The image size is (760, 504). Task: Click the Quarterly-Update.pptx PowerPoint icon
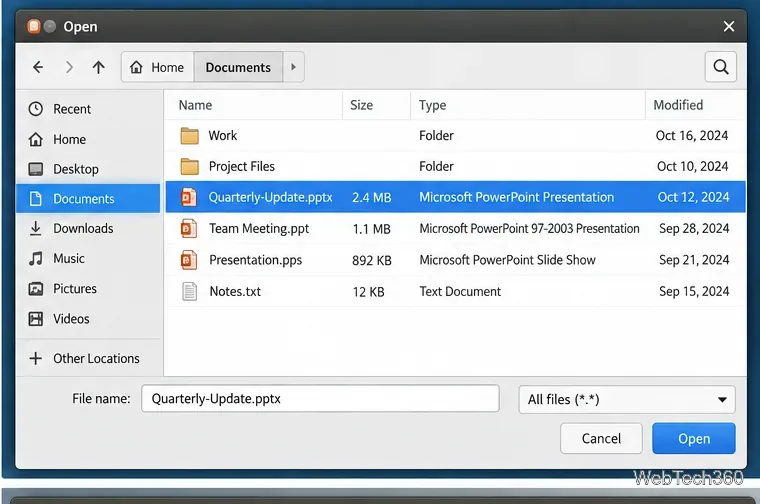(189, 197)
